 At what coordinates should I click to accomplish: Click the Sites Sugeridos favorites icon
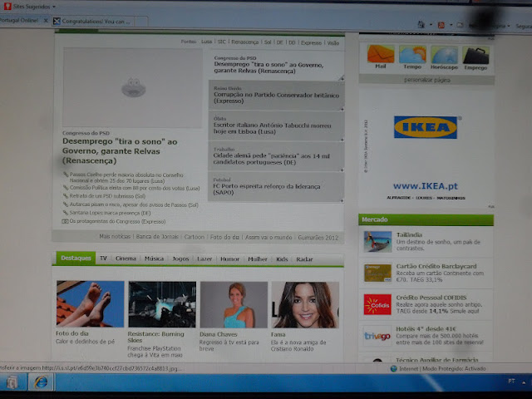click(x=7, y=6)
